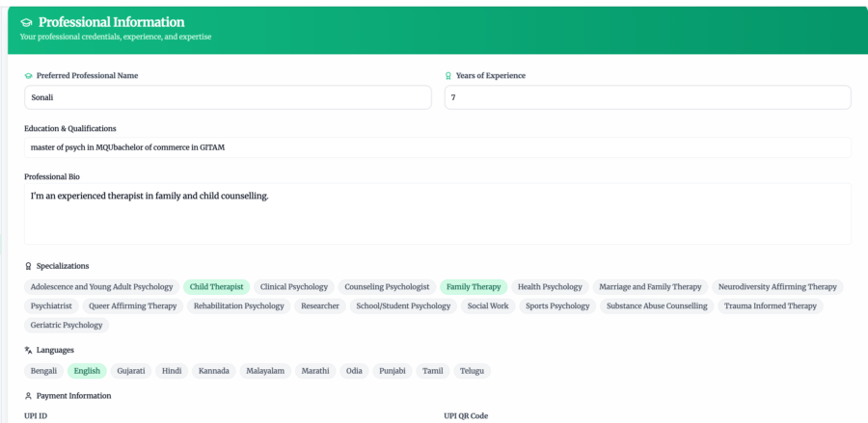Click the Professional Bio label
This screenshot has width=868, height=423.
pyautogui.click(x=52, y=177)
